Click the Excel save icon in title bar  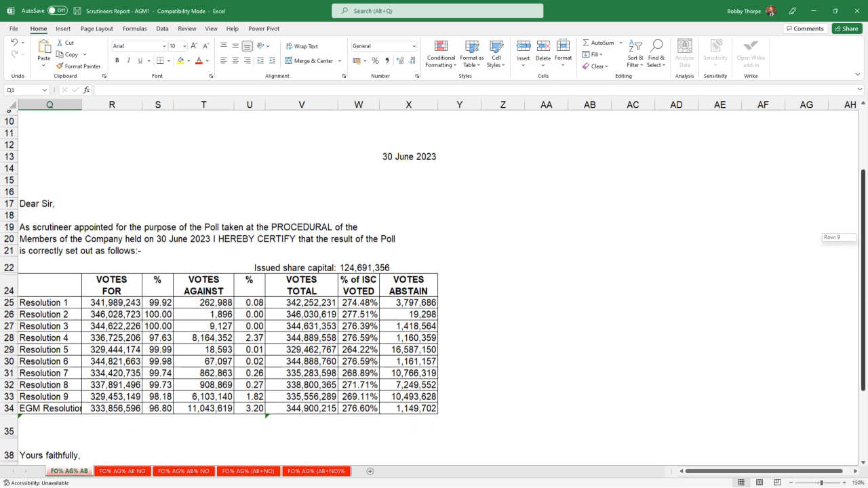[x=77, y=11]
